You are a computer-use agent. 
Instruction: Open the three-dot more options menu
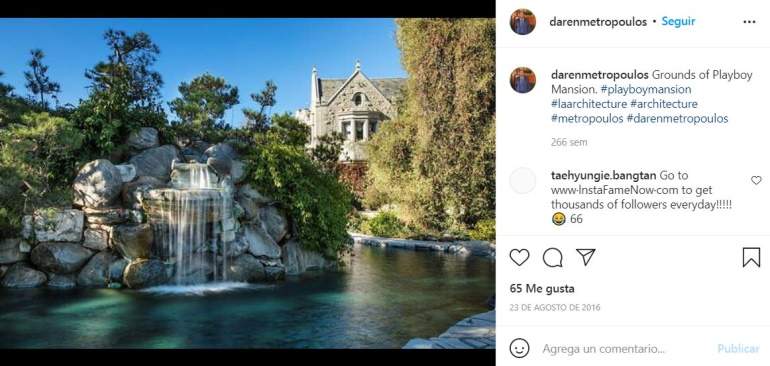(x=749, y=22)
